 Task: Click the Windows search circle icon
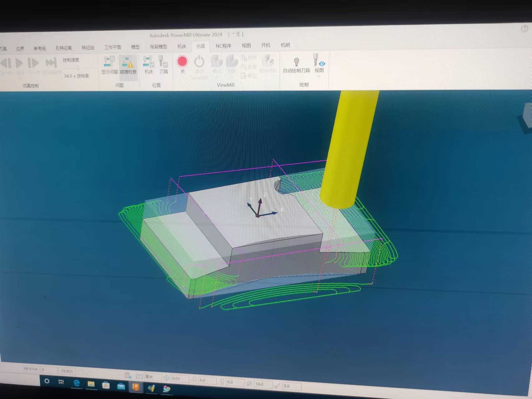point(47,381)
